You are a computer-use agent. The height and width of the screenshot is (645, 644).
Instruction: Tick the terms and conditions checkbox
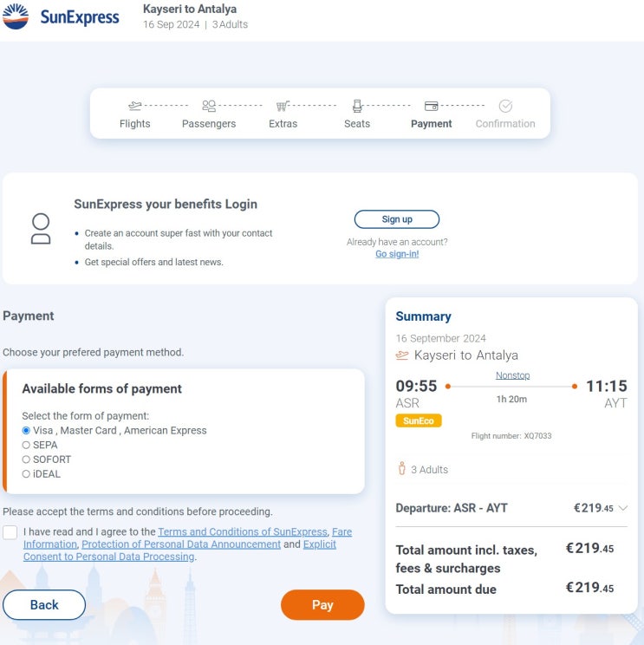click(10, 532)
